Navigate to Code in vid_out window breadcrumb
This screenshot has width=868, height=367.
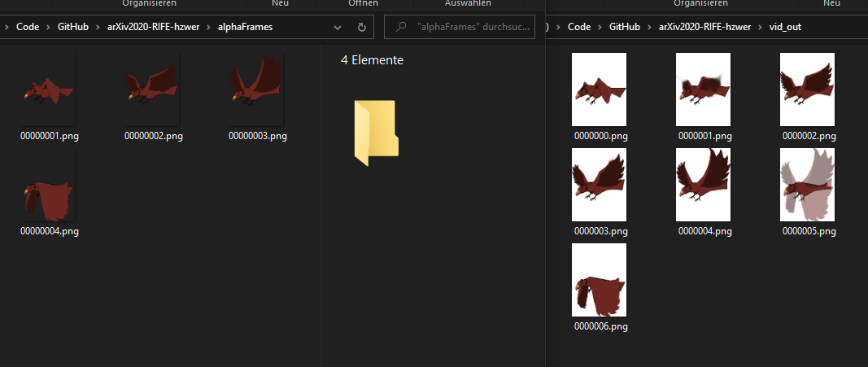579,27
